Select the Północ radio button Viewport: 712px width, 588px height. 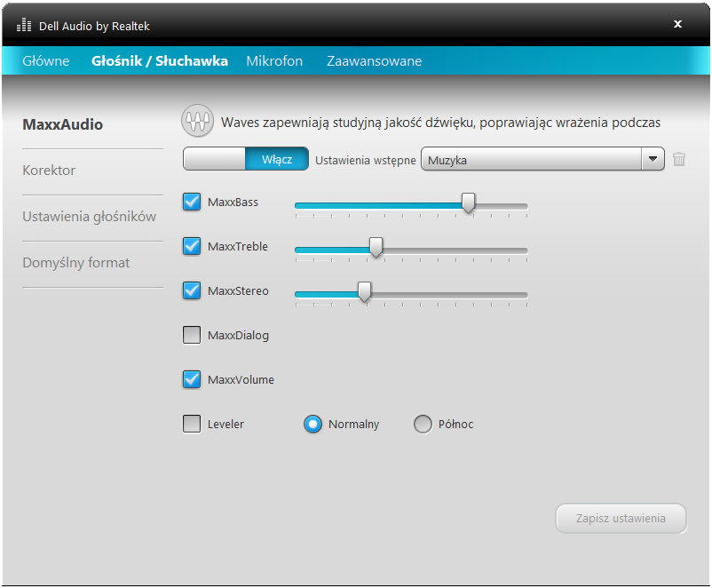[x=423, y=425]
